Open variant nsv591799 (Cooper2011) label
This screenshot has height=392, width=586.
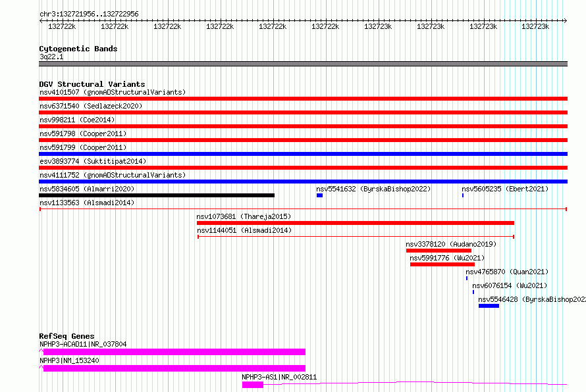pyautogui.click(x=83, y=147)
